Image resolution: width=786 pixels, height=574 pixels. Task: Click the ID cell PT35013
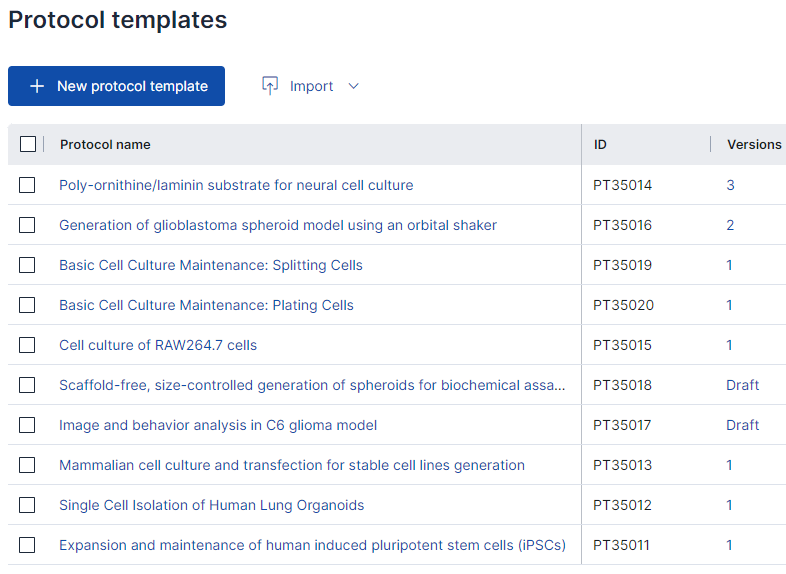pyautogui.click(x=623, y=465)
